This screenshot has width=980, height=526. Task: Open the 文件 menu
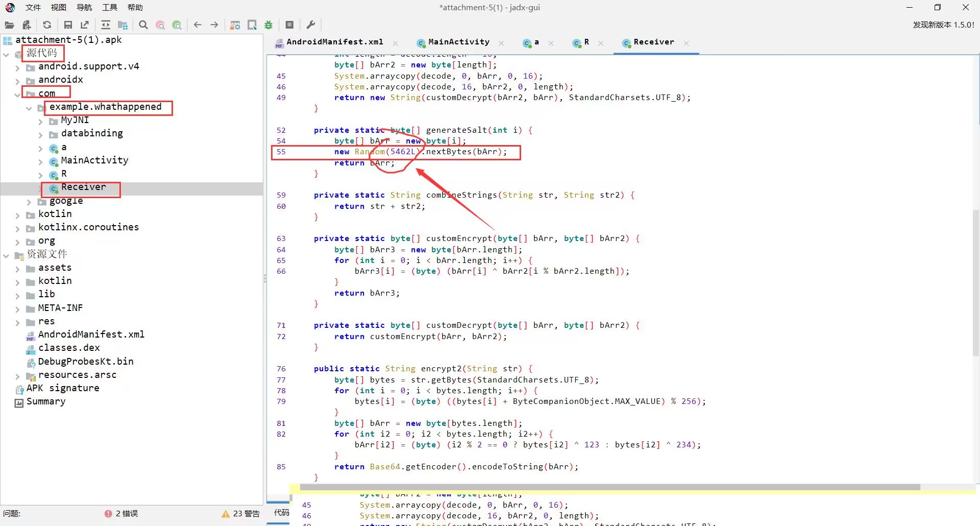(x=33, y=7)
